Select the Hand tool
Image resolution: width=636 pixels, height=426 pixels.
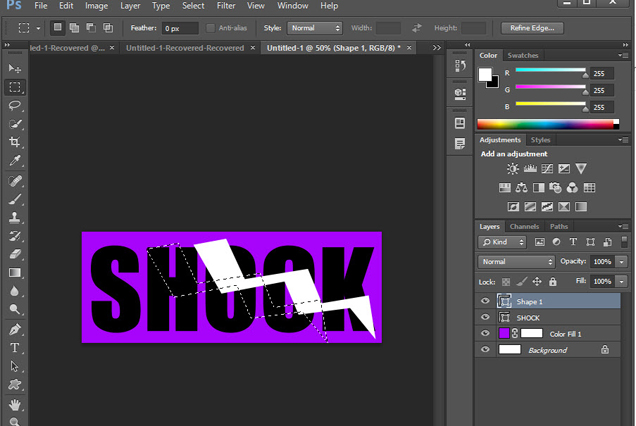click(x=15, y=404)
